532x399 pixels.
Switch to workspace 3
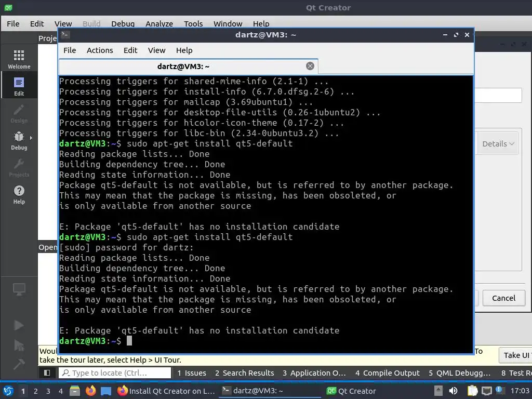pyautogui.click(x=48, y=391)
